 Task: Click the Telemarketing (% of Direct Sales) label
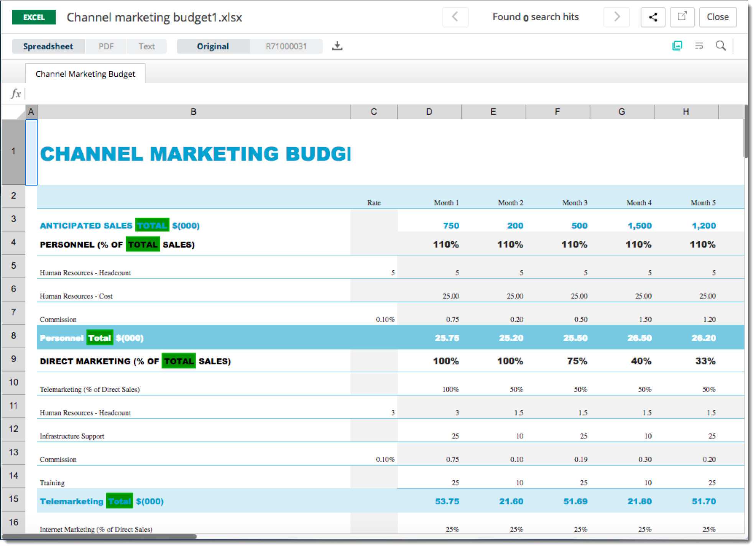90,389
